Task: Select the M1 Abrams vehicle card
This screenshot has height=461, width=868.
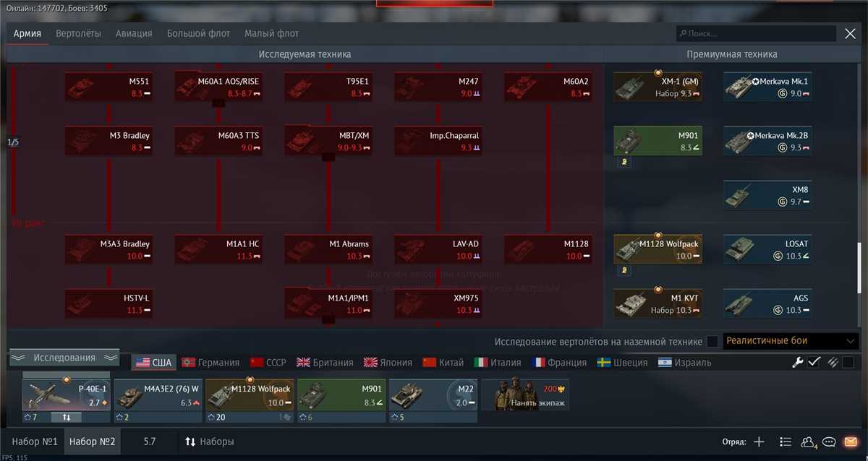Action: tap(328, 249)
